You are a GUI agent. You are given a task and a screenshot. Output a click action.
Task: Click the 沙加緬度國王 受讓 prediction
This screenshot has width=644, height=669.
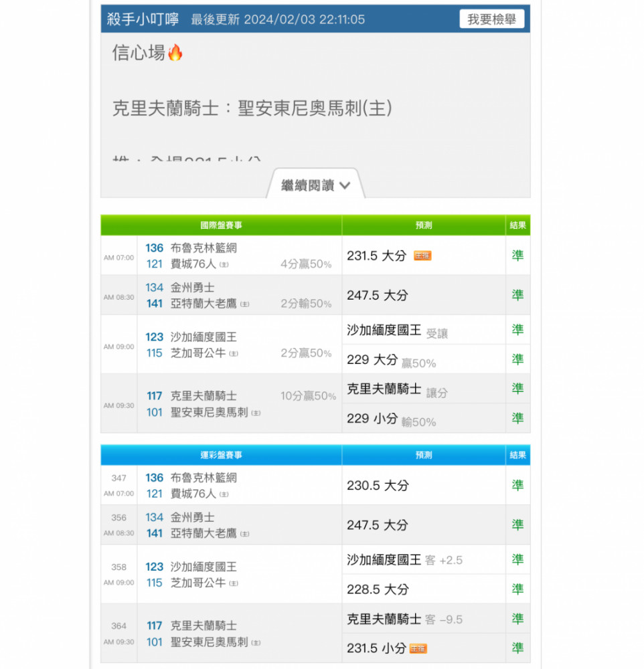point(397,330)
